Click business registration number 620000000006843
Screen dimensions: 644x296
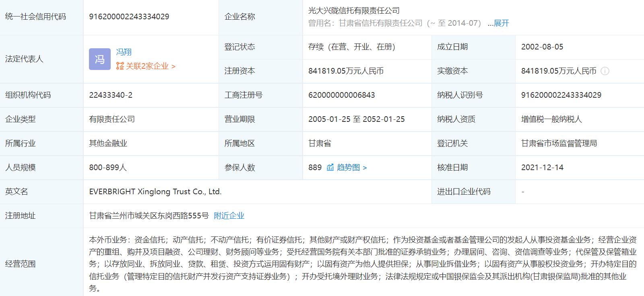point(342,95)
